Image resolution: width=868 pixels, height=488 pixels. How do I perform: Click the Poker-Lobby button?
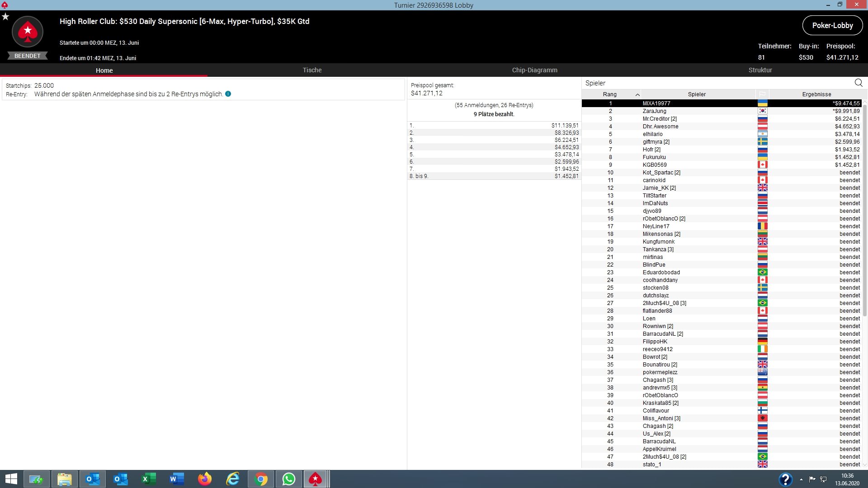pyautogui.click(x=832, y=25)
